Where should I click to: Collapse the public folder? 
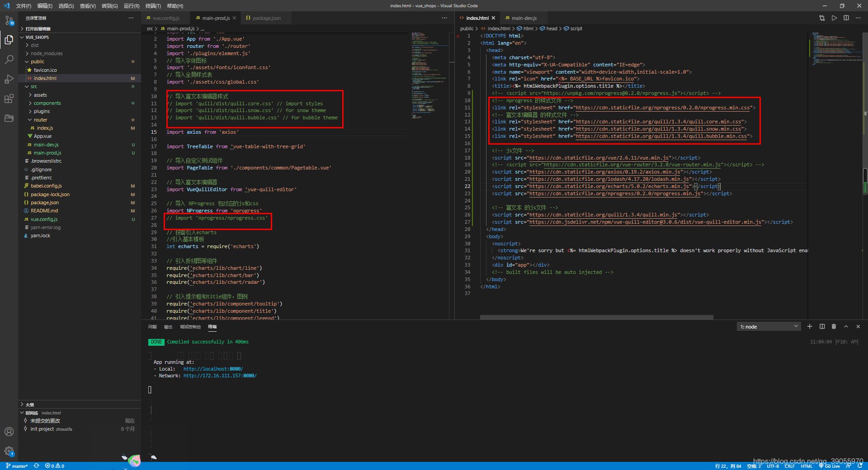tap(80, 61)
